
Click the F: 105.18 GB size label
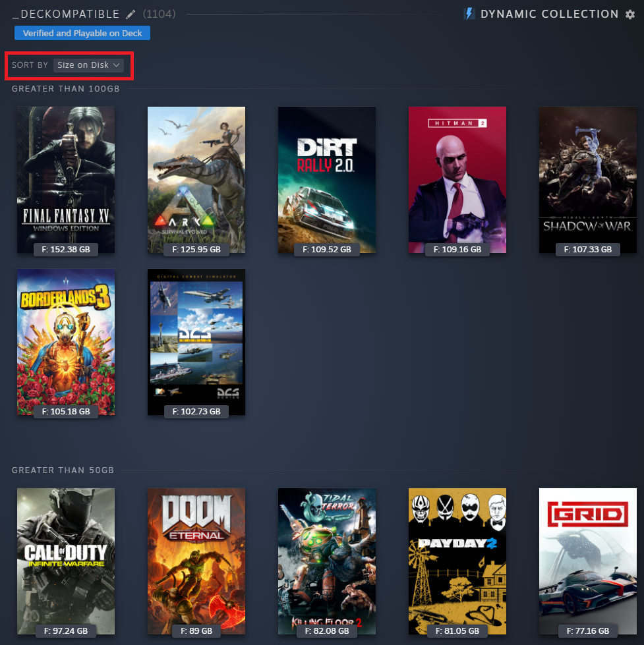66,411
